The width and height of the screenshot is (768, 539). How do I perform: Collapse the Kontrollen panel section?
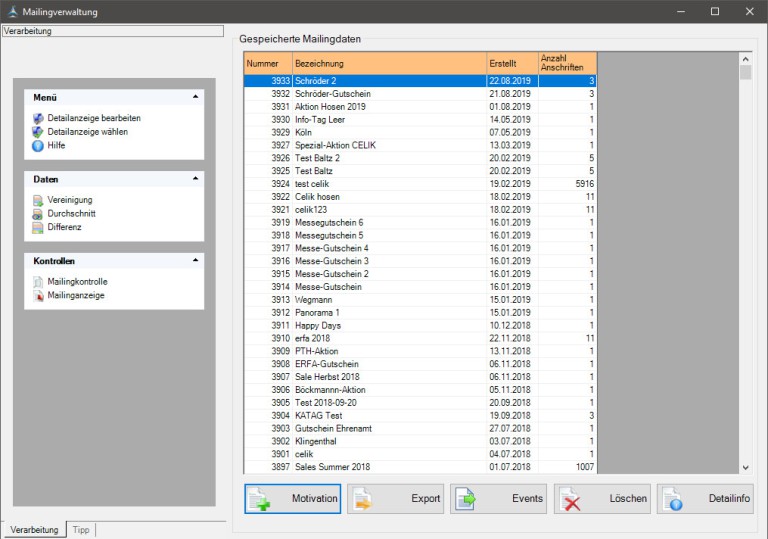click(x=195, y=261)
